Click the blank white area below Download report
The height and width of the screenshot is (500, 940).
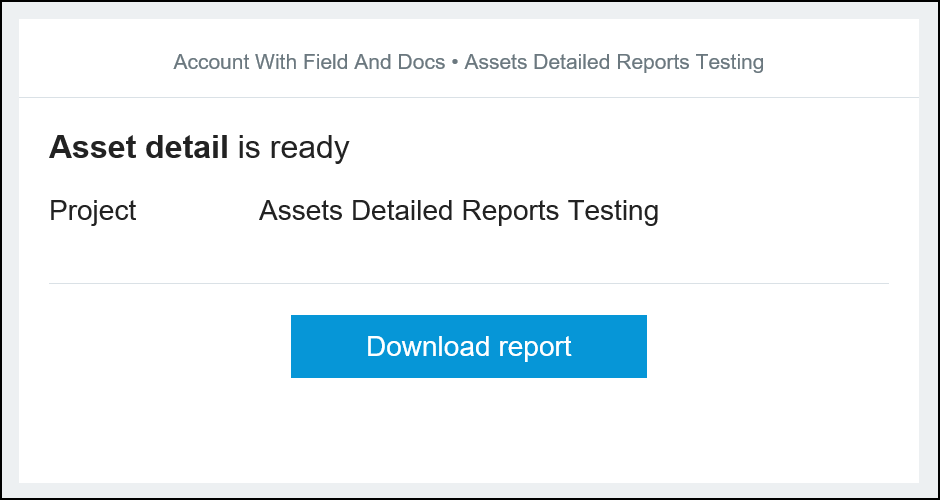tap(468, 430)
